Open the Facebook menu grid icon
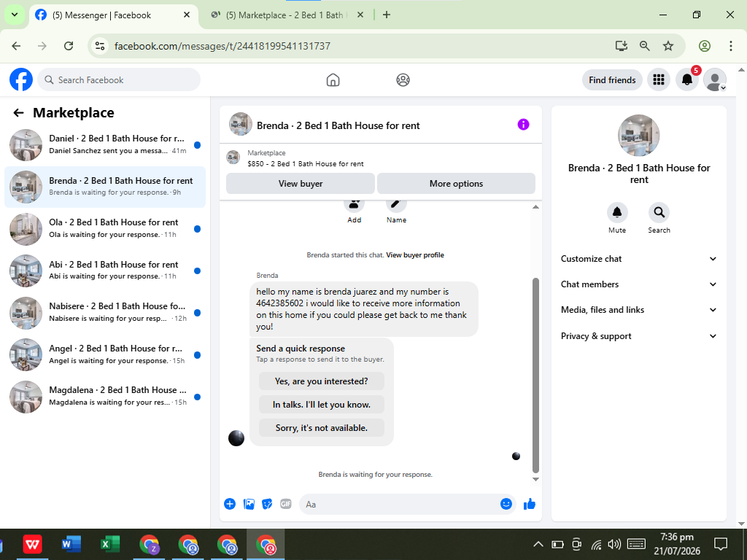Image resolution: width=747 pixels, height=560 pixels. (x=659, y=79)
